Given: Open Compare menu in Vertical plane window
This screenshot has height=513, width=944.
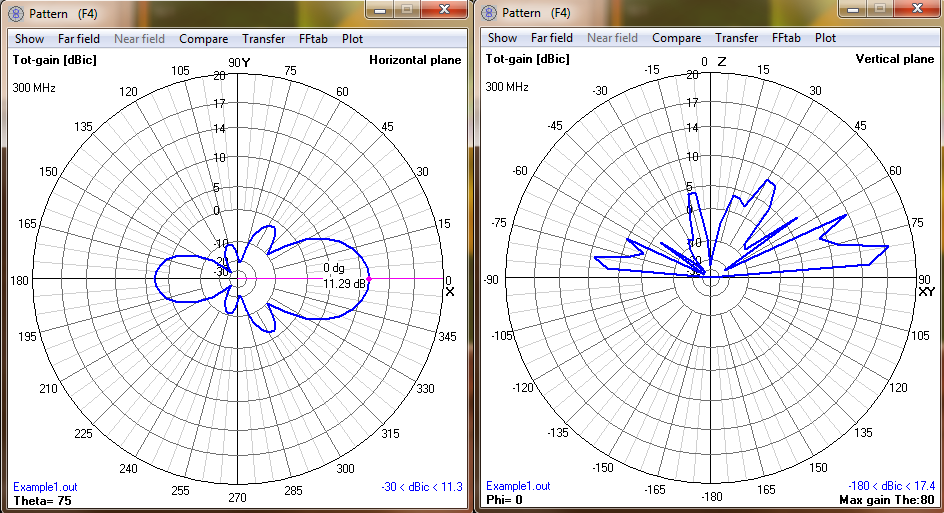Looking at the screenshot, I should coord(677,38).
